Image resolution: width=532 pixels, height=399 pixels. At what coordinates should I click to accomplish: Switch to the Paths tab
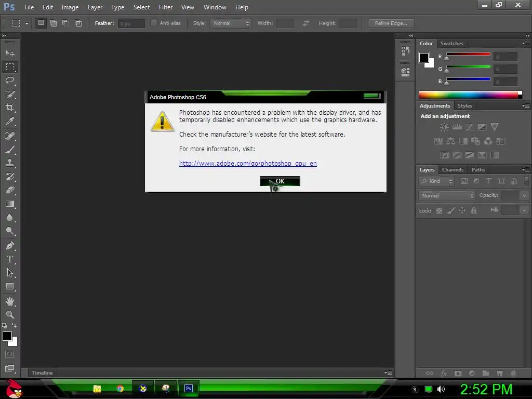tap(478, 170)
